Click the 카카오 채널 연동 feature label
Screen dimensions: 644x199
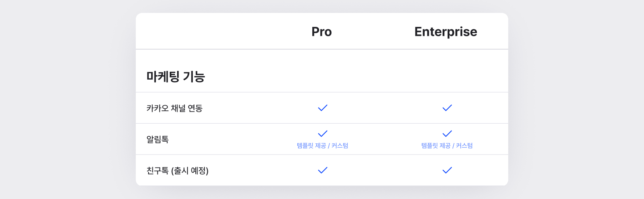pyautogui.click(x=175, y=108)
